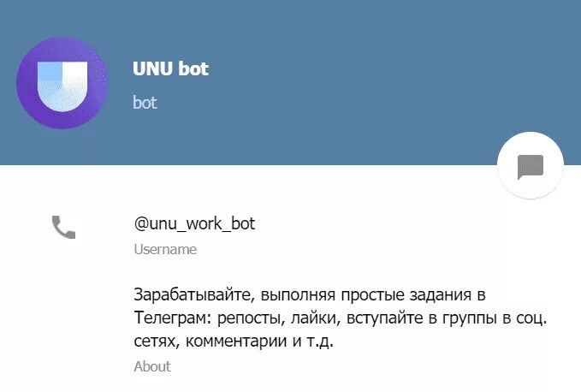The width and height of the screenshot is (581, 392).
Task: Copy the @unu_work_bot username
Action: pyautogui.click(x=194, y=223)
